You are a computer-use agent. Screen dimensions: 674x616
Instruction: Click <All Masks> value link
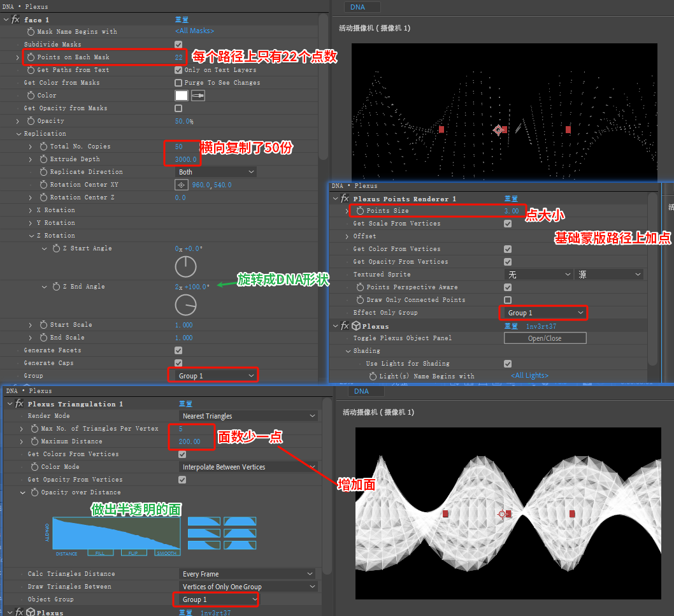point(194,31)
